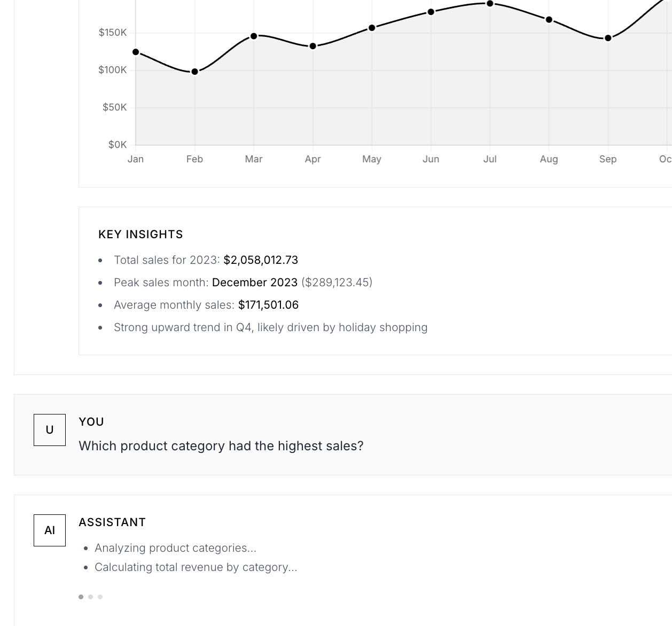Expand the Calculating total revenue item
The height and width of the screenshot is (626, 672).
[196, 567]
